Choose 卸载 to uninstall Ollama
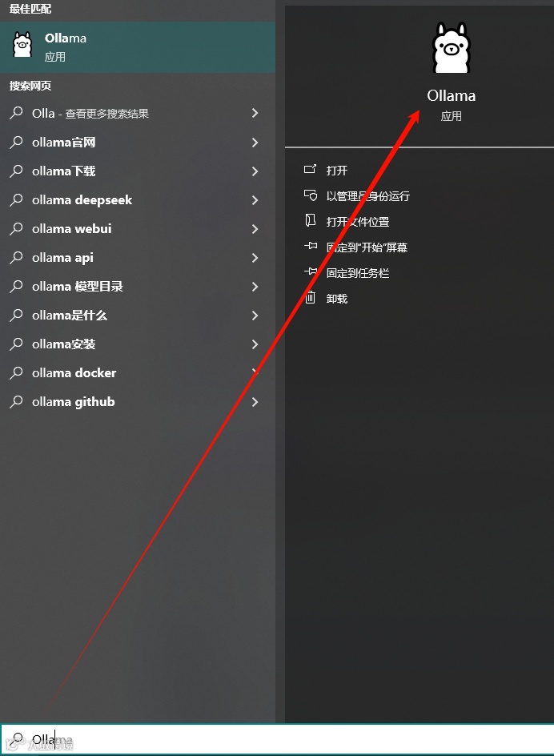554x756 pixels. pyautogui.click(x=336, y=299)
